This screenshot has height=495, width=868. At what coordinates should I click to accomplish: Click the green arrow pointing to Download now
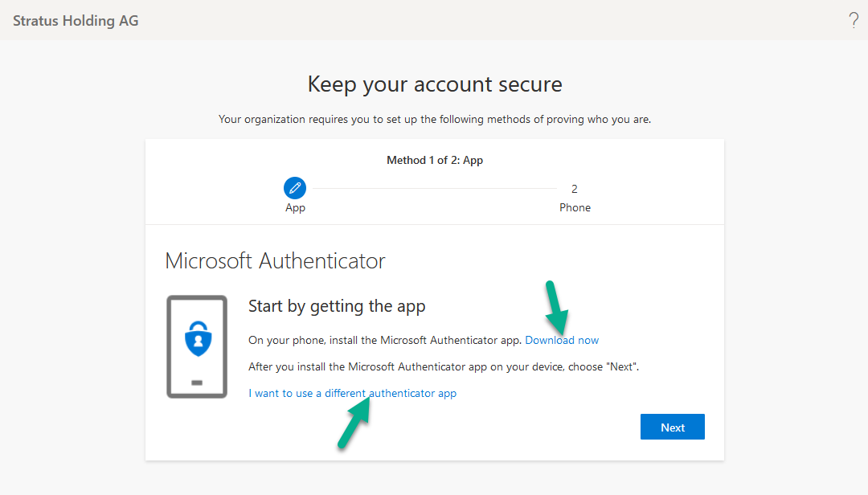click(x=558, y=307)
